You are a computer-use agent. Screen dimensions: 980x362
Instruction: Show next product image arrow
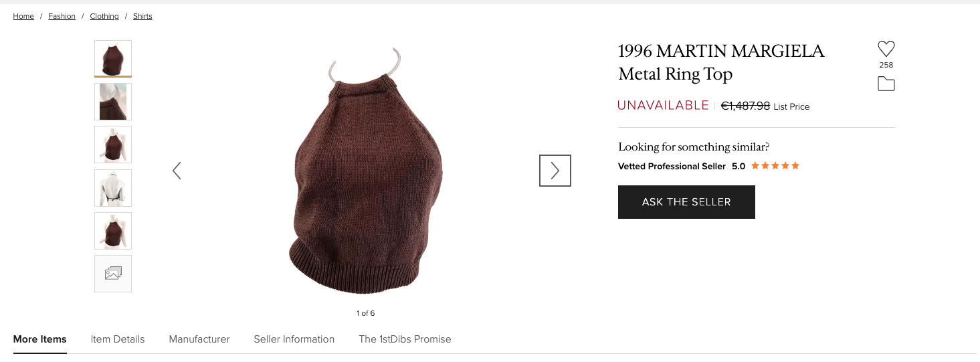555,171
